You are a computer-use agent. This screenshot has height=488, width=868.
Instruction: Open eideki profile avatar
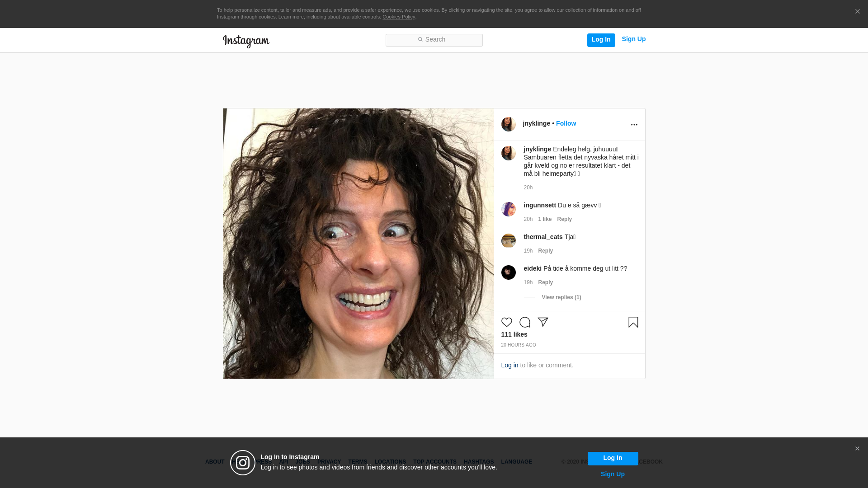pos(508,272)
